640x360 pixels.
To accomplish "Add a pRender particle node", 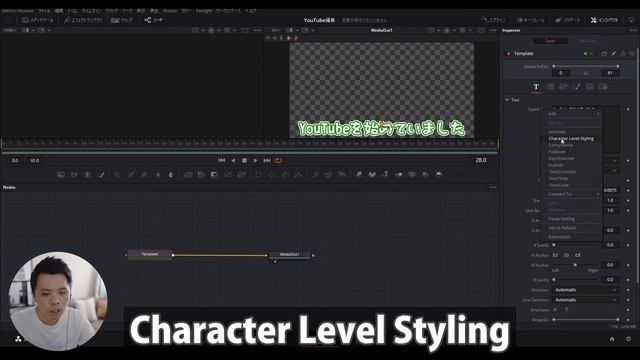I will tap(342, 175).
